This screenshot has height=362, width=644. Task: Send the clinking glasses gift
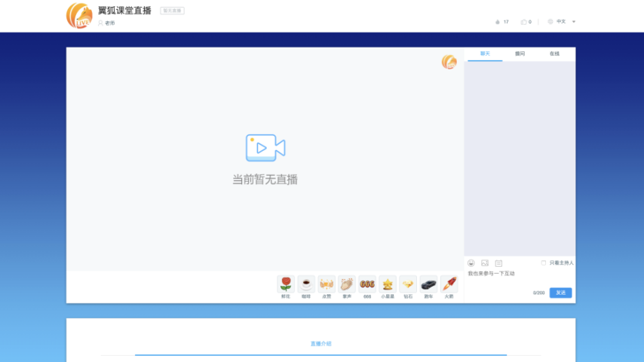[x=327, y=284]
